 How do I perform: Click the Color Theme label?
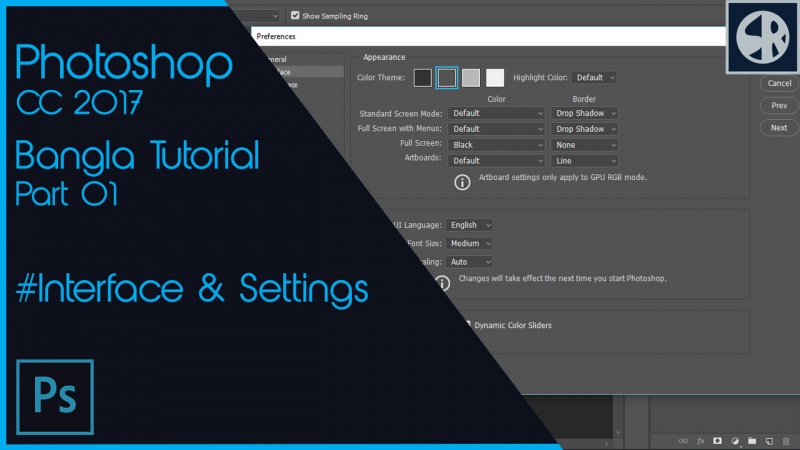pyautogui.click(x=381, y=78)
